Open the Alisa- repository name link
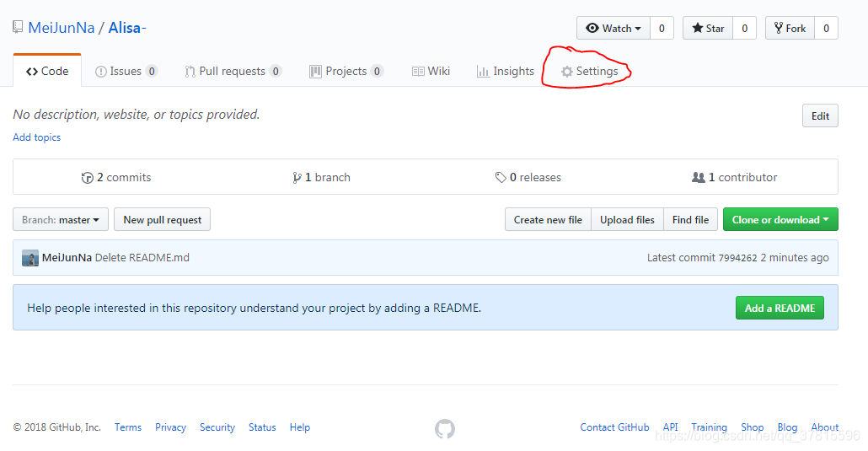This screenshot has width=868, height=451. click(x=127, y=28)
